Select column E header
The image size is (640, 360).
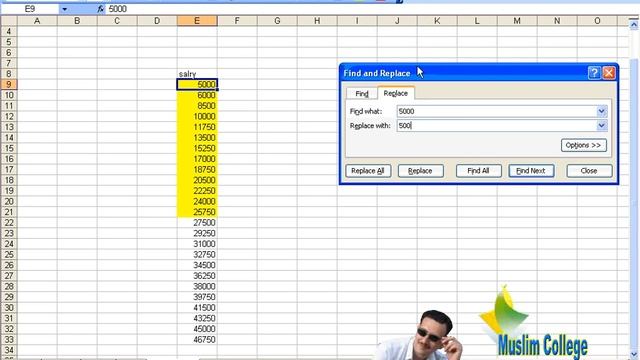pyautogui.click(x=197, y=21)
